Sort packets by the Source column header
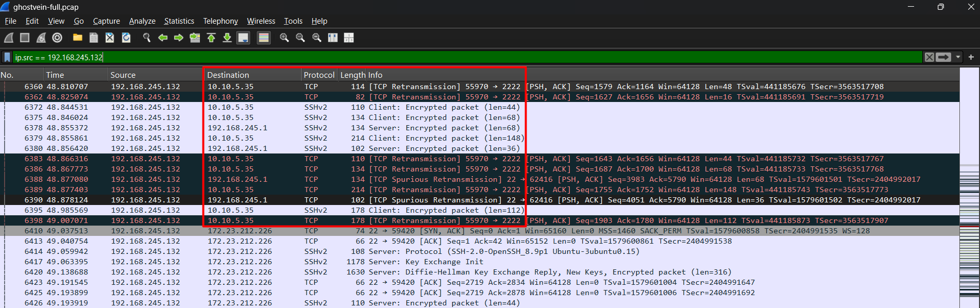Viewport: 980px width, 308px height. 156,75
